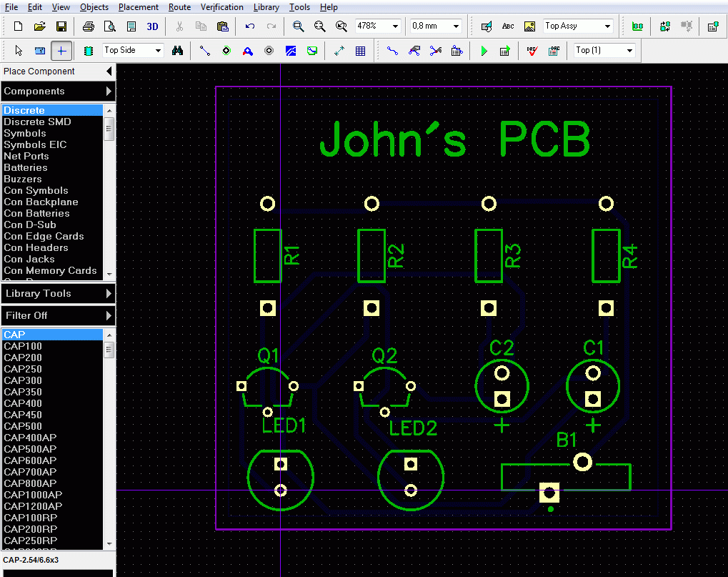
Task: Open the Library menu
Action: [266, 7]
